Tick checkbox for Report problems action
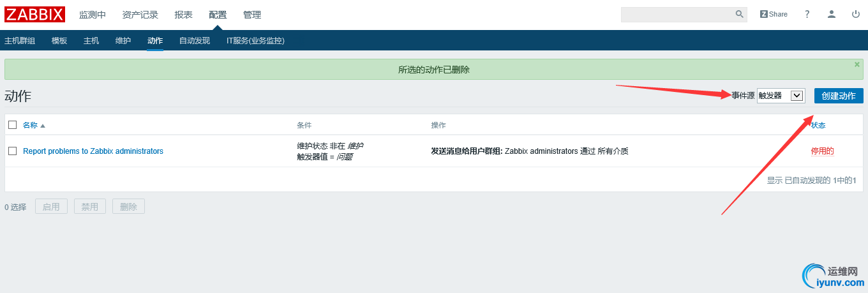Viewport: 868px width, 293px height. pos(12,151)
